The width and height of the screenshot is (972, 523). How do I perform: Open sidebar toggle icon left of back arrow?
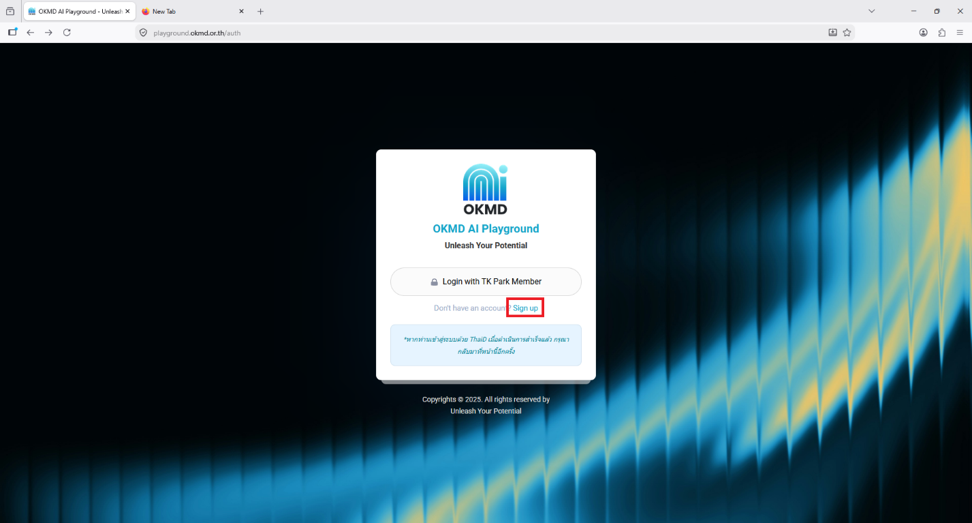click(x=12, y=32)
